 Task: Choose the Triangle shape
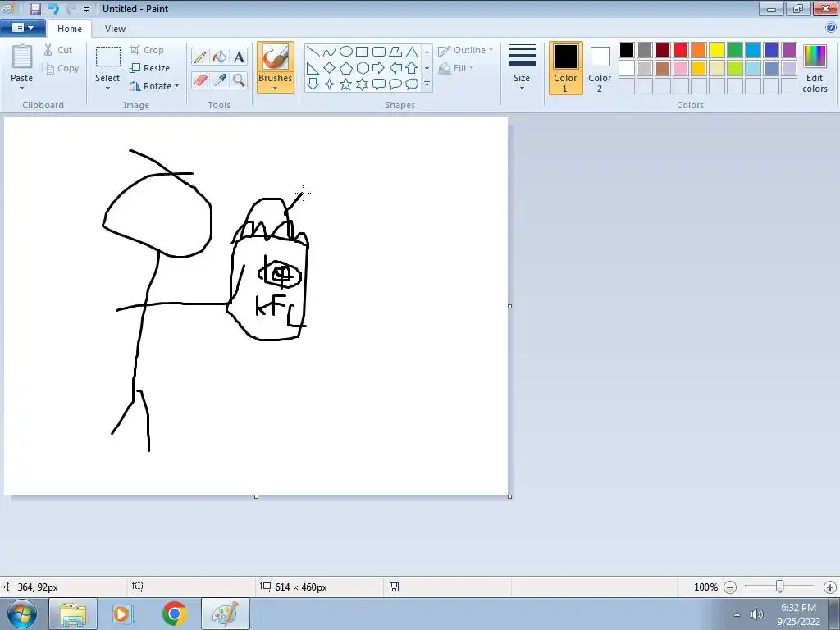tap(412, 52)
